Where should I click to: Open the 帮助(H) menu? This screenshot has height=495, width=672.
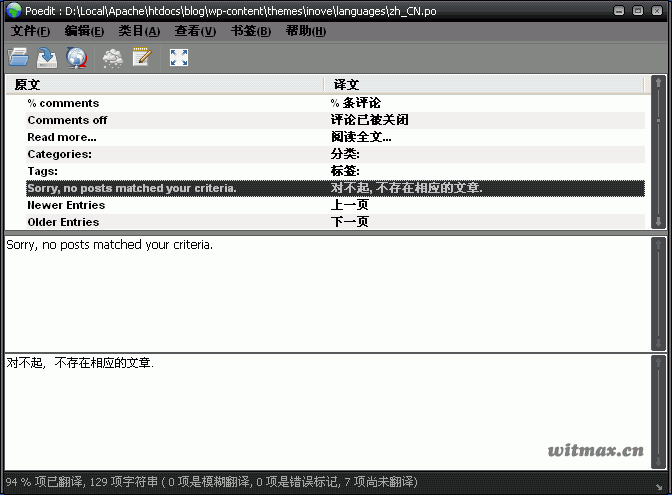(306, 31)
